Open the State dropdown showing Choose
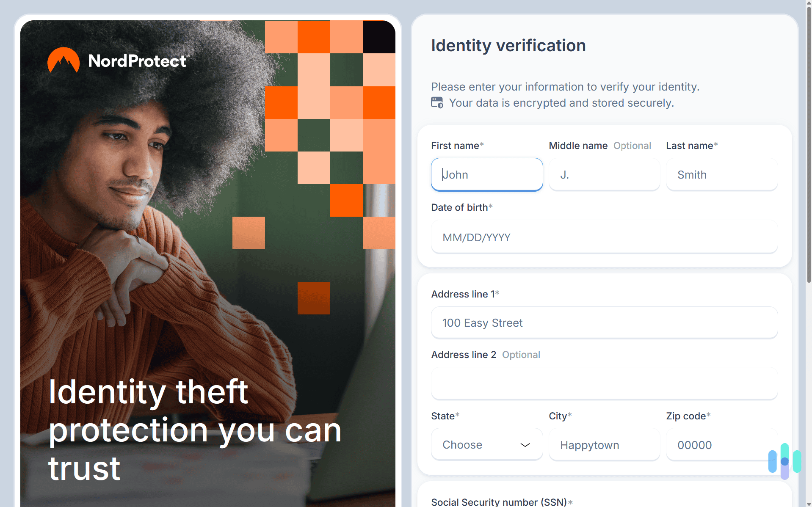The width and height of the screenshot is (812, 507). [486, 444]
